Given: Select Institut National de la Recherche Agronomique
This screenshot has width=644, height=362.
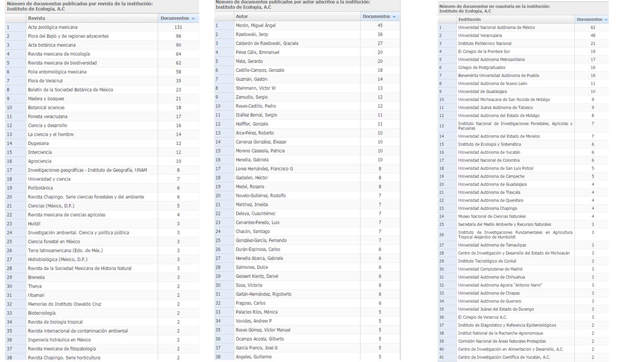Looking at the screenshot, I should [523, 334].
